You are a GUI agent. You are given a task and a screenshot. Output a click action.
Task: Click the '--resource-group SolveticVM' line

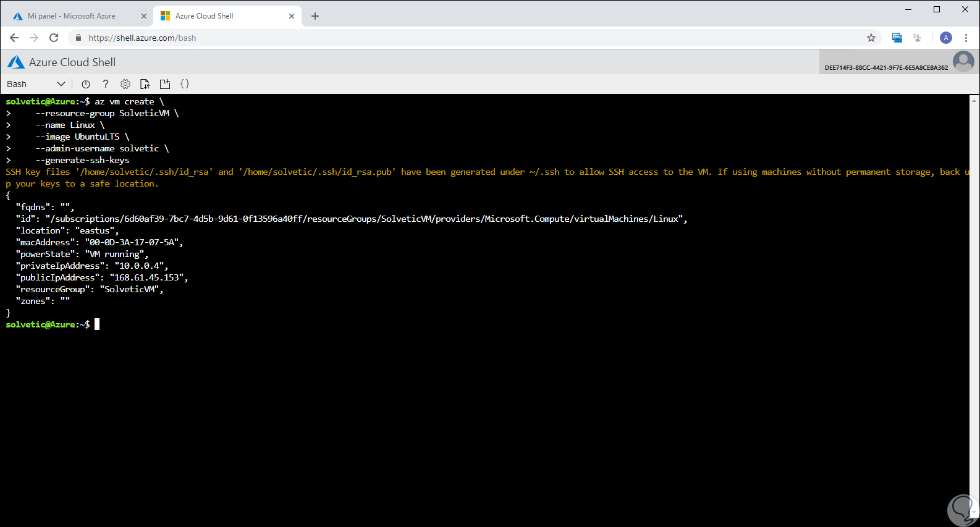pyautogui.click(x=108, y=113)
